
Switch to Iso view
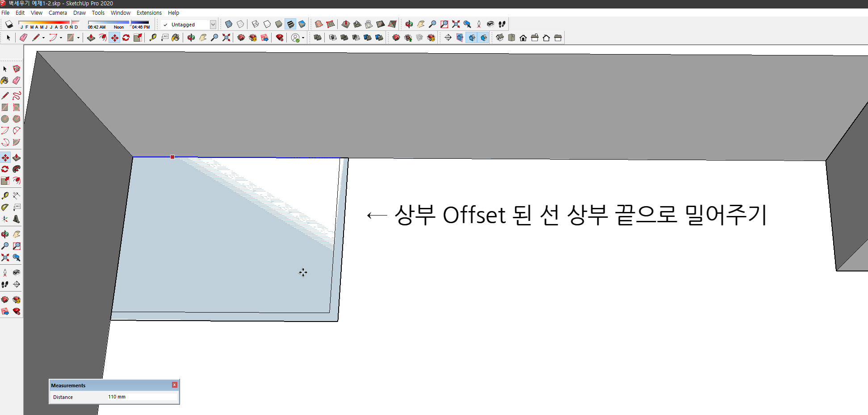click(x=500, y=38)
